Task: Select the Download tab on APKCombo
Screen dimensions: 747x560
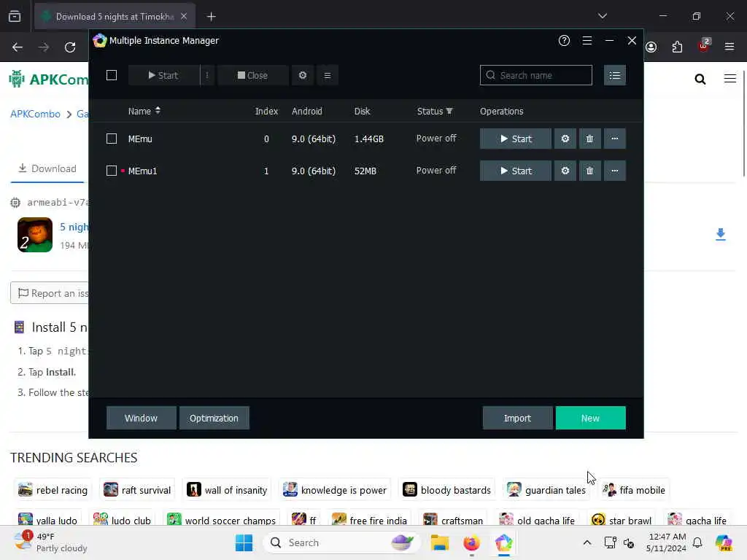Action: (x=47, y=168)
